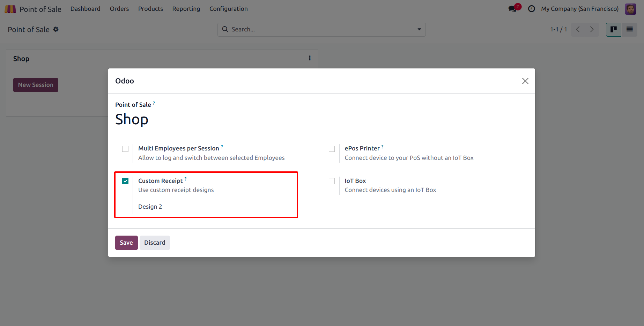
Task: Close the Odoo dialog
Action: 525,81
